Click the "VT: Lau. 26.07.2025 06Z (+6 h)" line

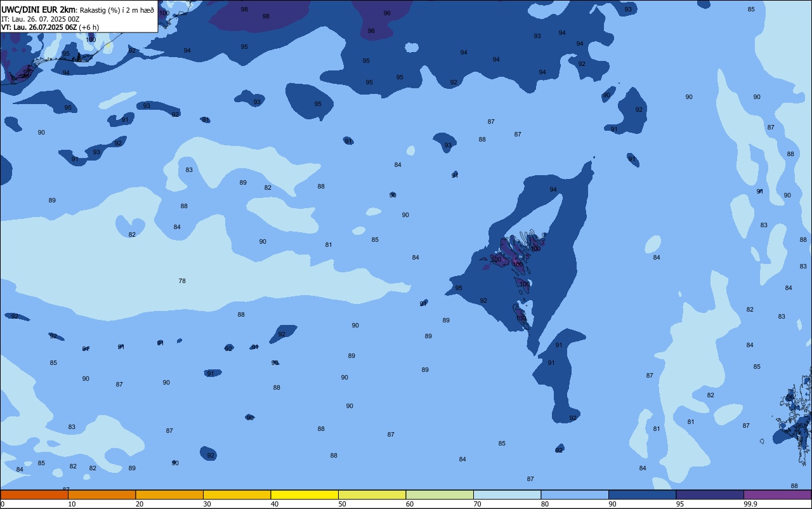50,27
